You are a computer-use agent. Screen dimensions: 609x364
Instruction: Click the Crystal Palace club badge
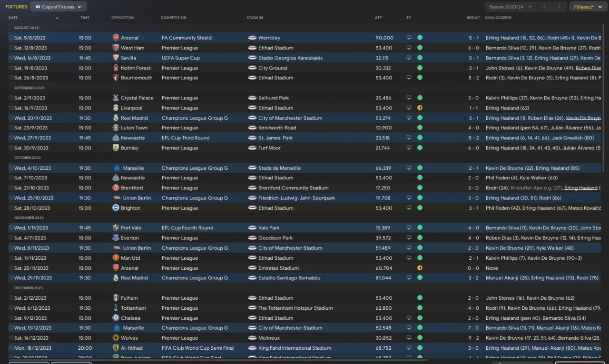coord(116,98)
